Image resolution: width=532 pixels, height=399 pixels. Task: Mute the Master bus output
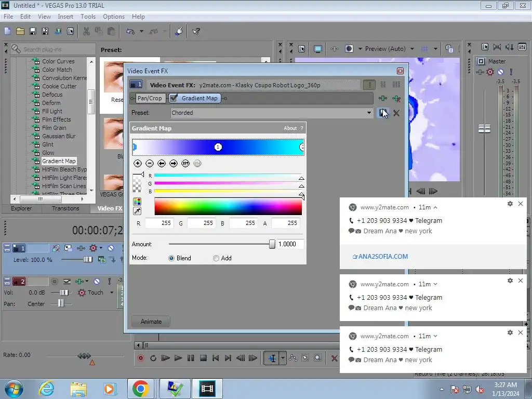click(500, 72)
